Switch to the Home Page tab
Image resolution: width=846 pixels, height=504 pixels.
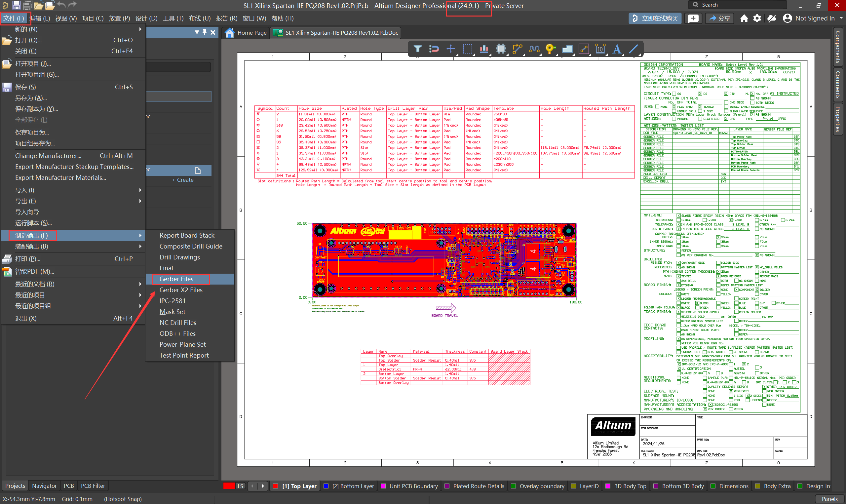click(246, 33)
